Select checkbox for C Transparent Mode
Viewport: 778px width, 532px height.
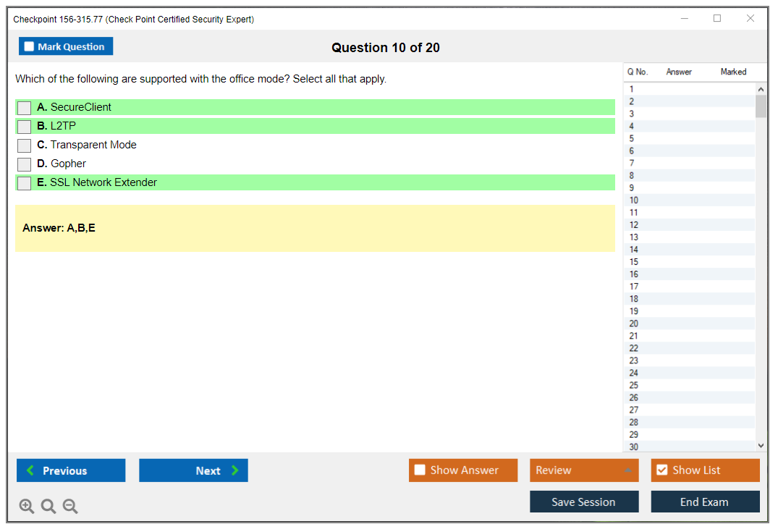[x=25, y=145]
